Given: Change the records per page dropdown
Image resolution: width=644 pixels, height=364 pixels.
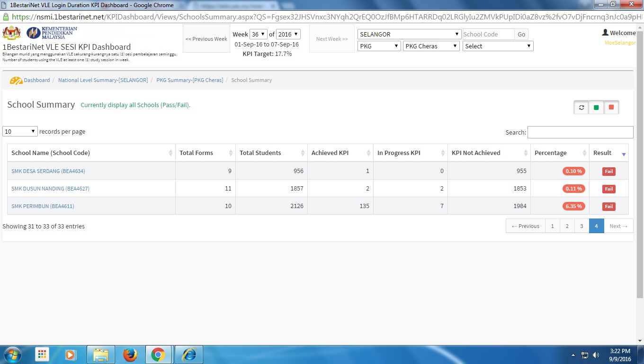Looking at the screenshot, I should 20,131.
